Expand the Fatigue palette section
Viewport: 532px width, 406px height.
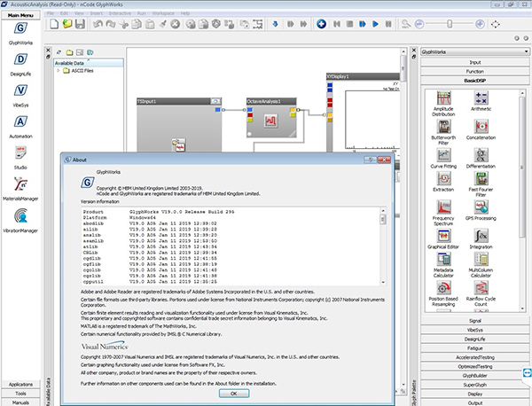pos(474,347)
